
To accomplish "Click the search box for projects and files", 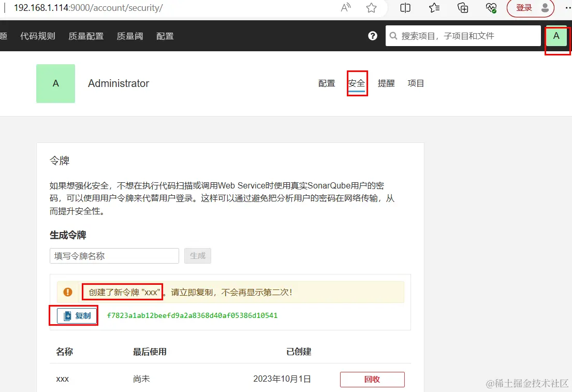I will tap(463, 36).
